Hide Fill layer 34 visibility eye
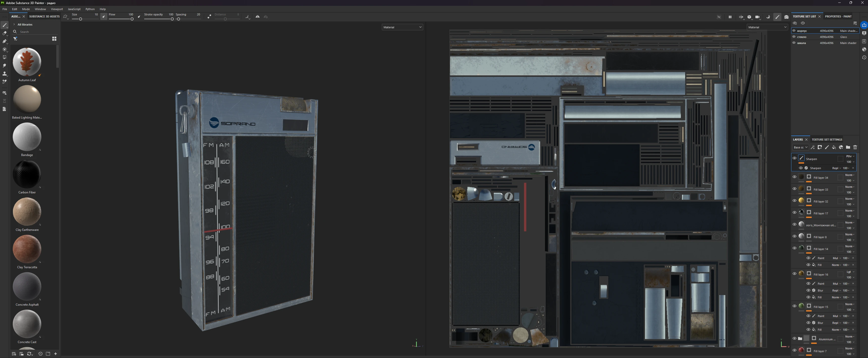 pyautogui.click(x=794, y=177)
